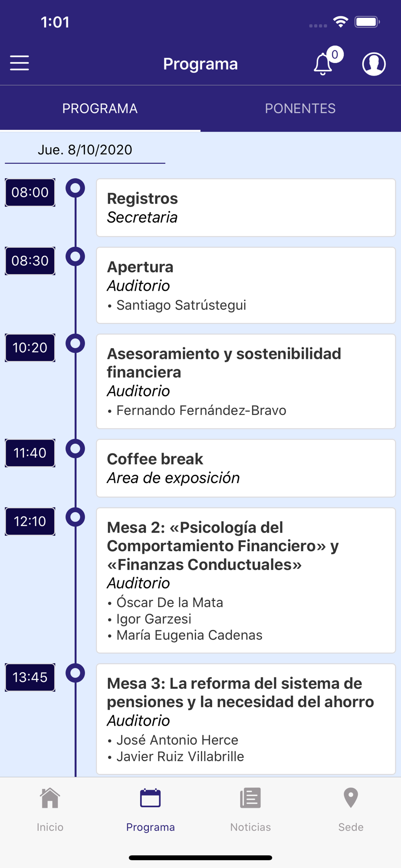Open Asesoramiento y sostenibilidad financiera session
The width and height of the screenshot is (401, 868).
pos(246,381)
